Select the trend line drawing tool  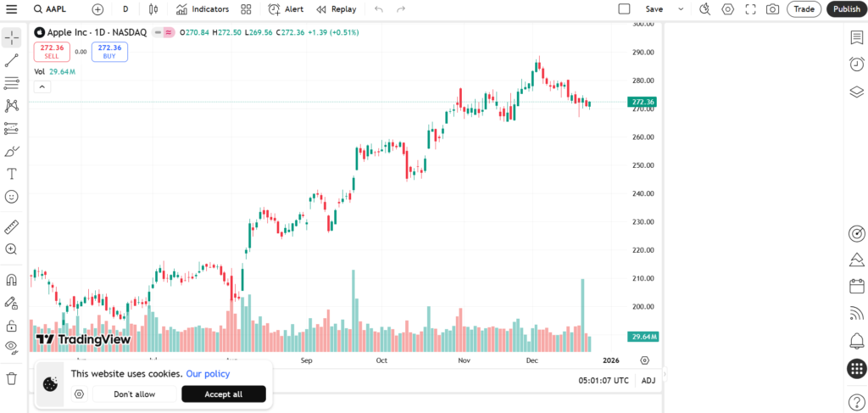(x=12, y=61)
